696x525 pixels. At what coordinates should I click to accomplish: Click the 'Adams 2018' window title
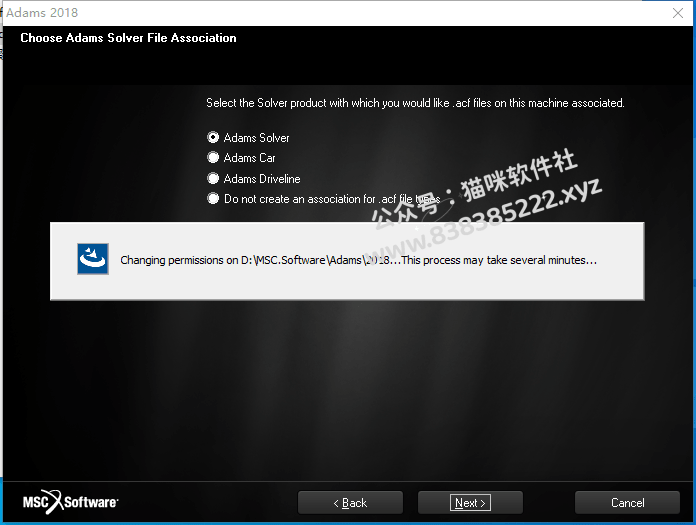(x=42, y=13)
